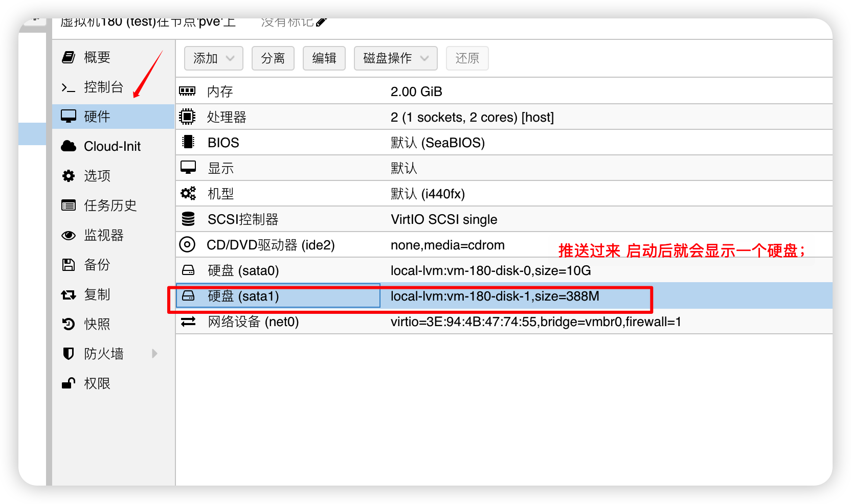Image resolution: width=851 pixels, height=504 pixels.
Task: Click the value 默认 (i440fx)
Action: [x=428, y=194]
